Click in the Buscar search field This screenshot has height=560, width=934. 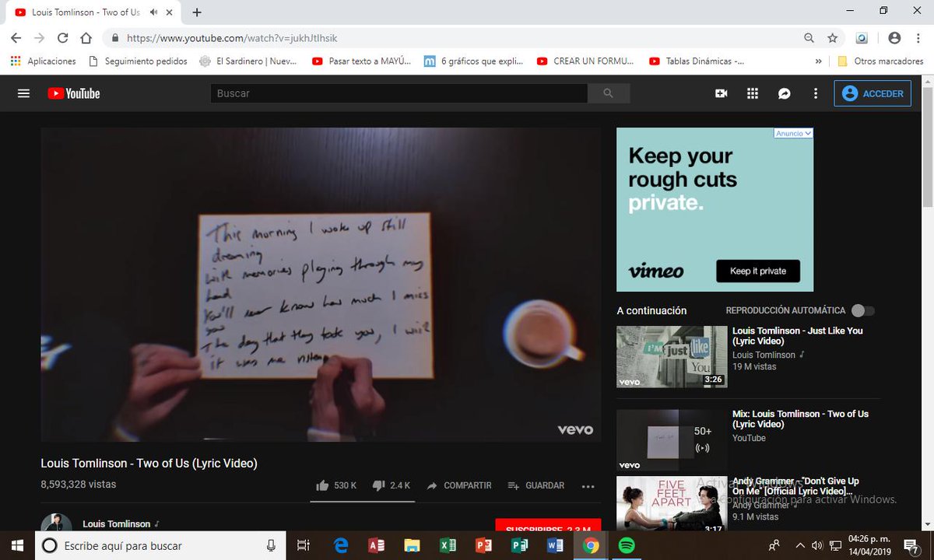tap(399, 93)
